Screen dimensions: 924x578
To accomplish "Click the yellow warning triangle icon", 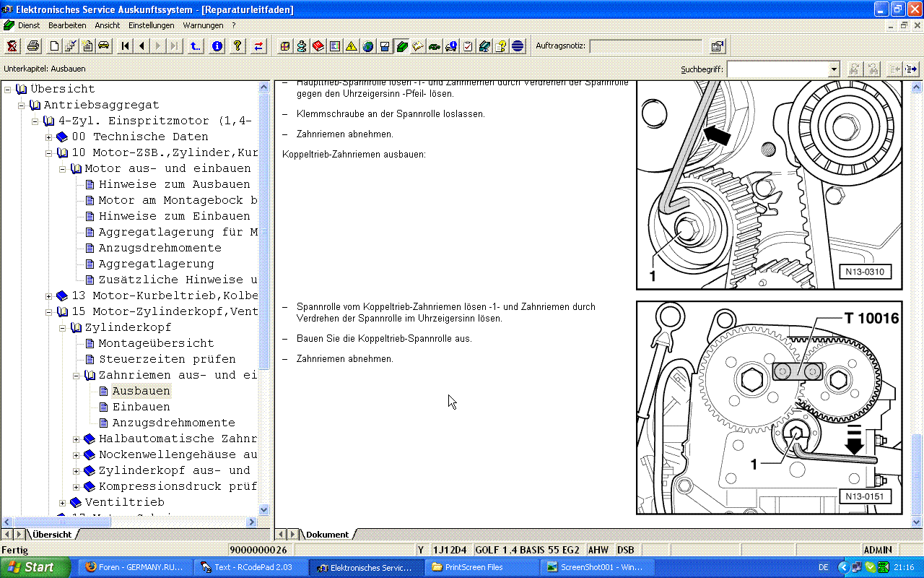I will [352, 46].
